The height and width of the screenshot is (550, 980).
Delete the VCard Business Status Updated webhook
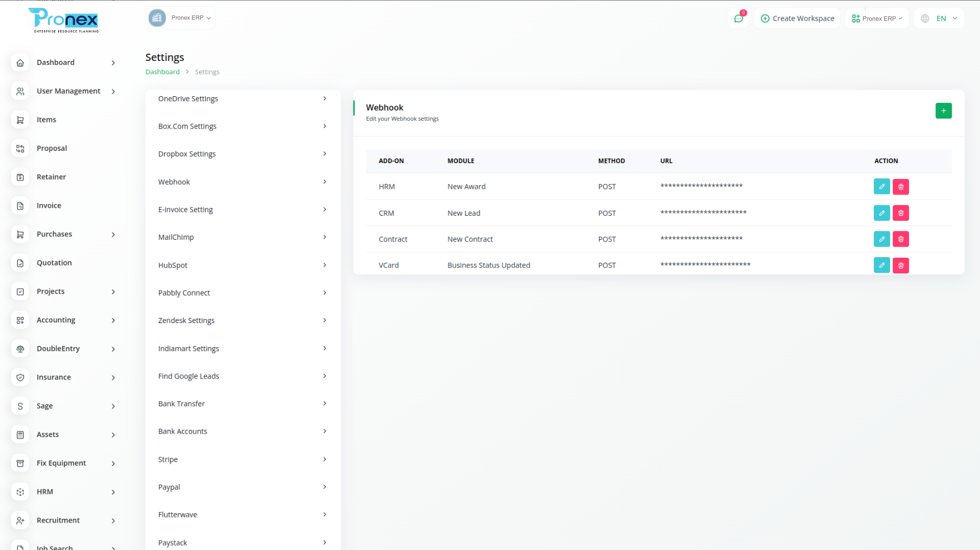(901, 265)
